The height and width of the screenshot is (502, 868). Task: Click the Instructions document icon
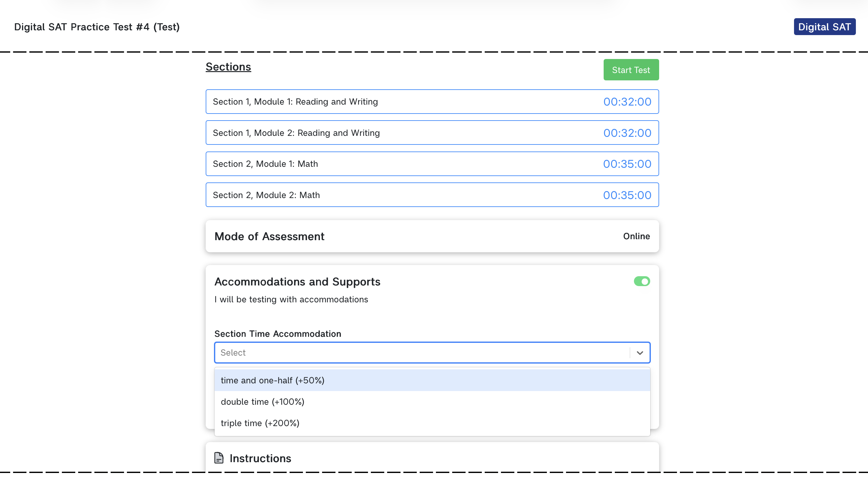(219, 458)
